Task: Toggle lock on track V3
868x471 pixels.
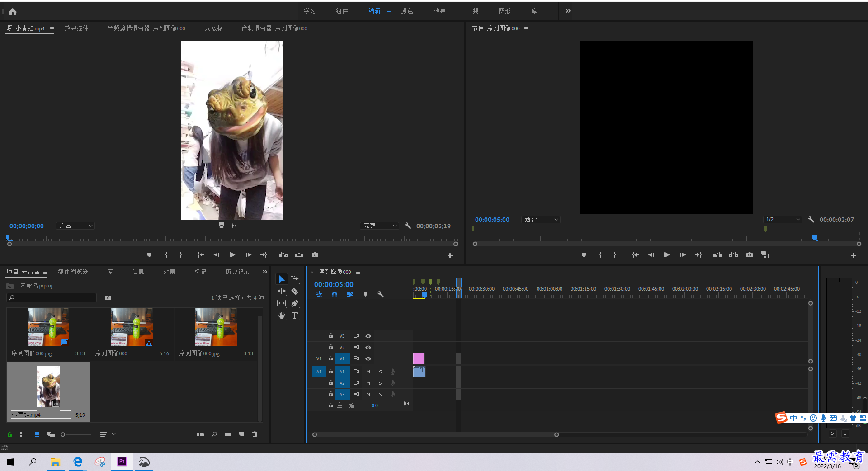Action: coord(331,336)
